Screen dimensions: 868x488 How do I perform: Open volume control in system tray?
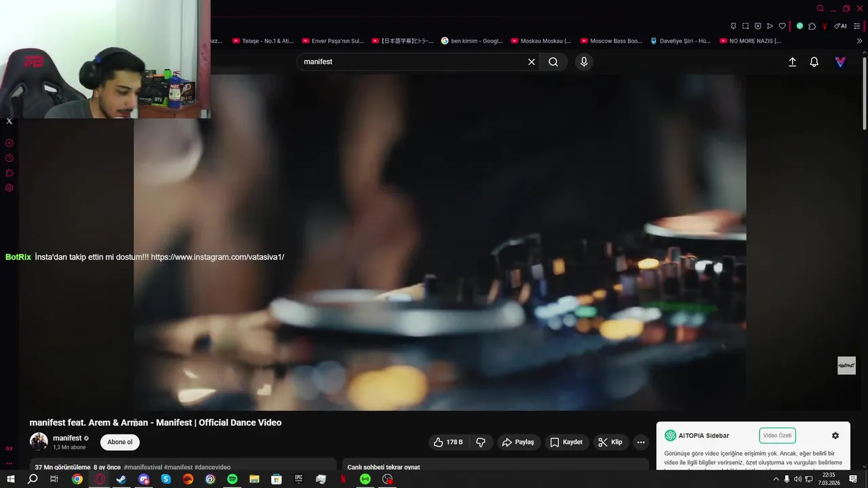point(797,479)
